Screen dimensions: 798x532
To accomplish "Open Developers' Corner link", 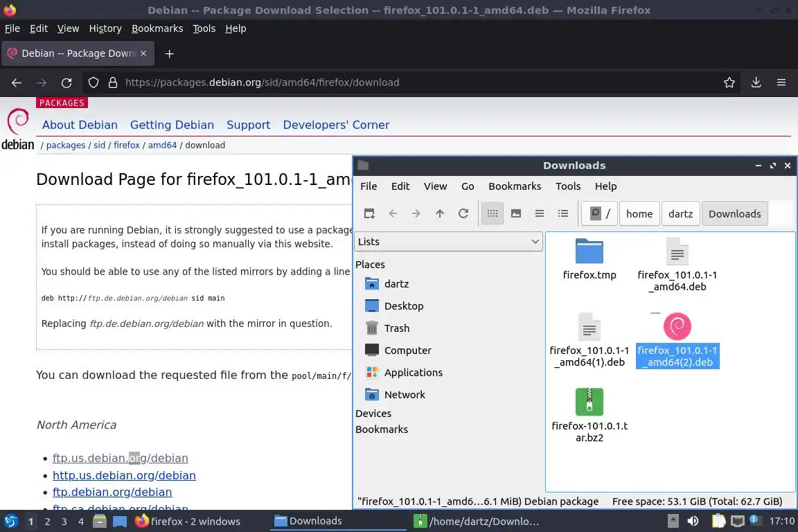I will click(337, 125).
